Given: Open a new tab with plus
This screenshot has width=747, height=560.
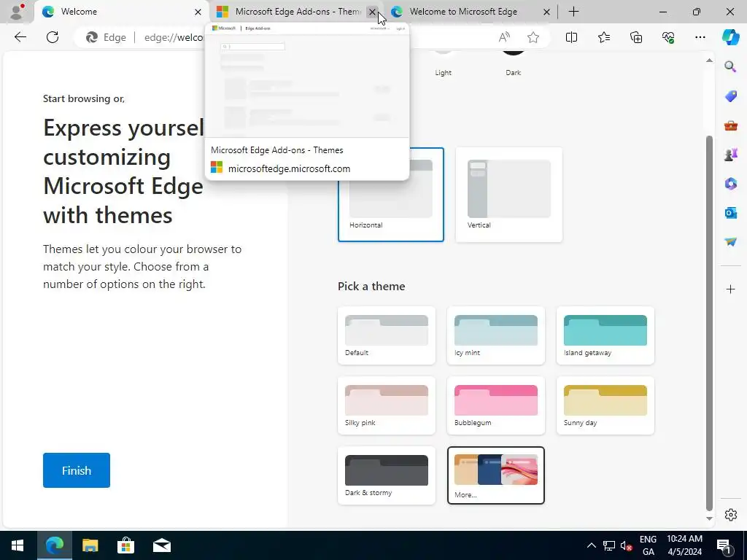Looking at the screenshot, I should pyautogui.click(x=573, y=12).
